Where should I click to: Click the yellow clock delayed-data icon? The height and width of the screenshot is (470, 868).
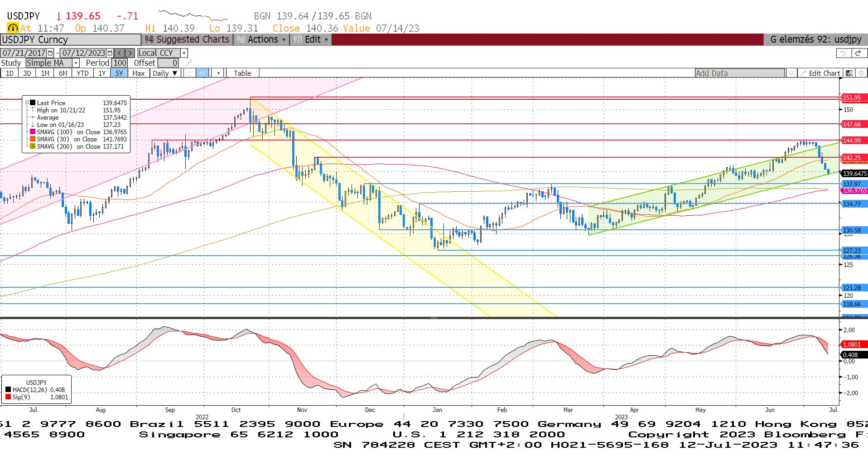(x=13, y=28)
